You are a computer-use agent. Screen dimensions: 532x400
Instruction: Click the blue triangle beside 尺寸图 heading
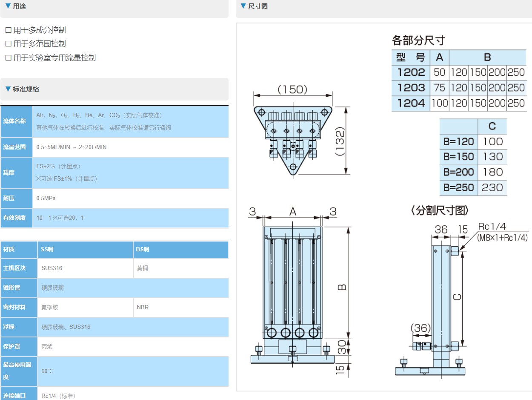tap(243, 6)
